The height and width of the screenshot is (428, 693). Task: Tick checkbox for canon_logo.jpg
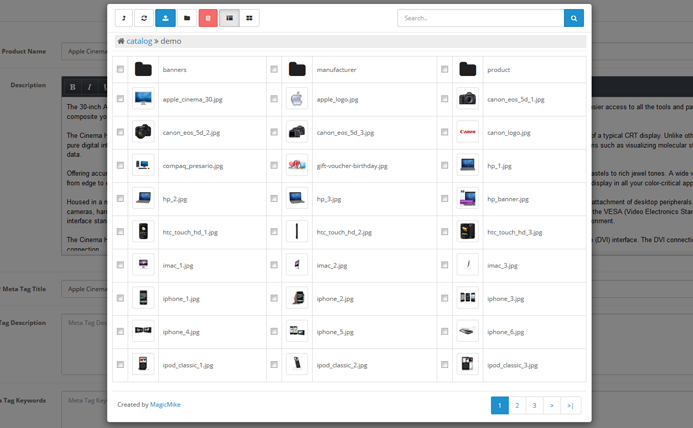pos(445,132)
